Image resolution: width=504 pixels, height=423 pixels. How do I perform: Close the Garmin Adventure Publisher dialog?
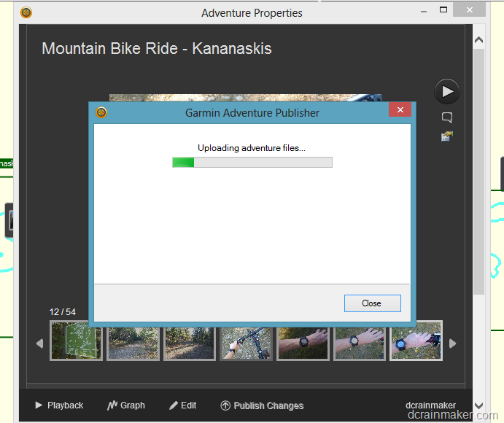pos(400,110)
